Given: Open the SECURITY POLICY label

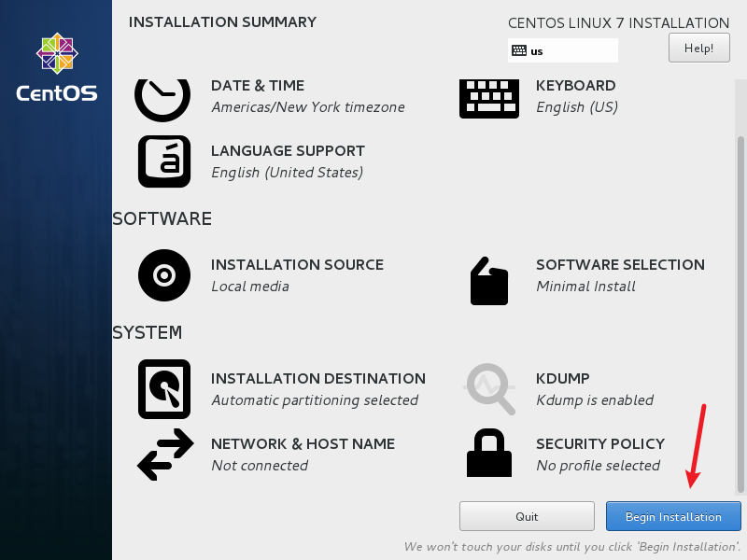Looking at the screenshot, I should pyautogui.click(x=600, y=444).
